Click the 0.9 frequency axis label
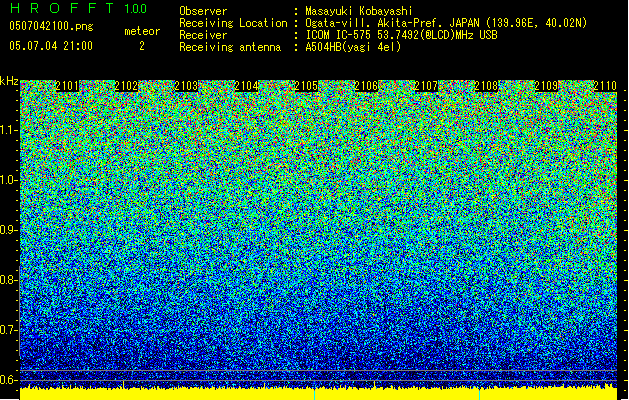This screenshot has height=400, width=629. coord(8,230)
